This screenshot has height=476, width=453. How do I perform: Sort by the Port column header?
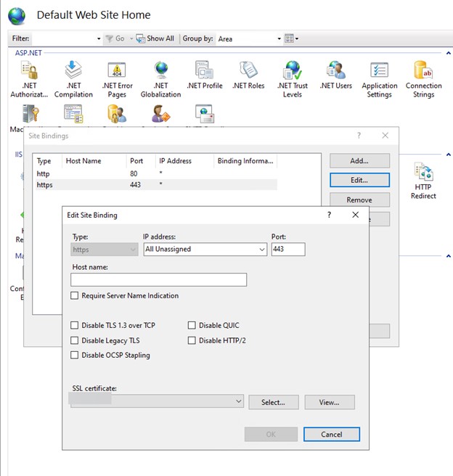[x=141, y=161]
